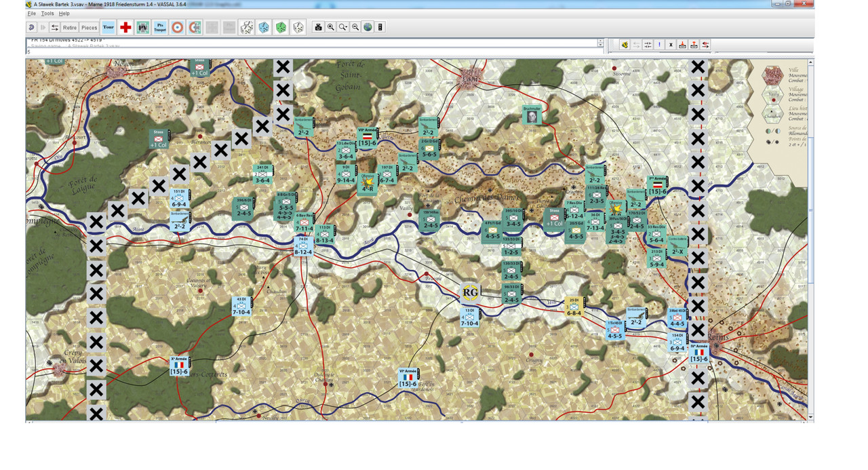This screenshot has height=470, width=868.
Task: Select the Stoss +1 Col counter near Noyon
Action: point(199,66)
